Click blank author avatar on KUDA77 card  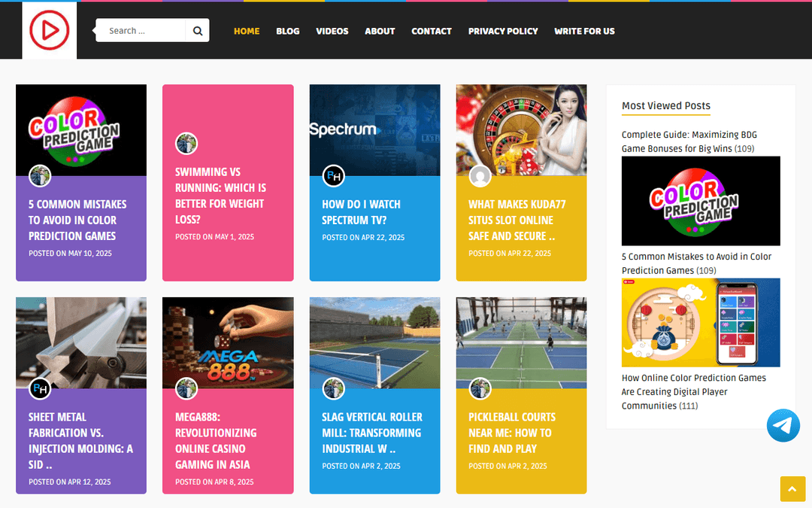(480, 175)
